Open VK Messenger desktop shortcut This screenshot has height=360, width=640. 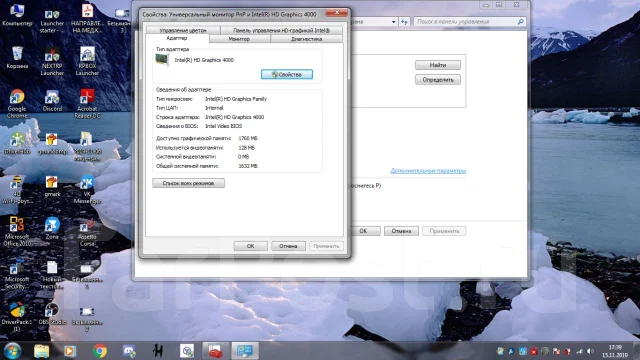pyautogui.click(x=87, y=189)
